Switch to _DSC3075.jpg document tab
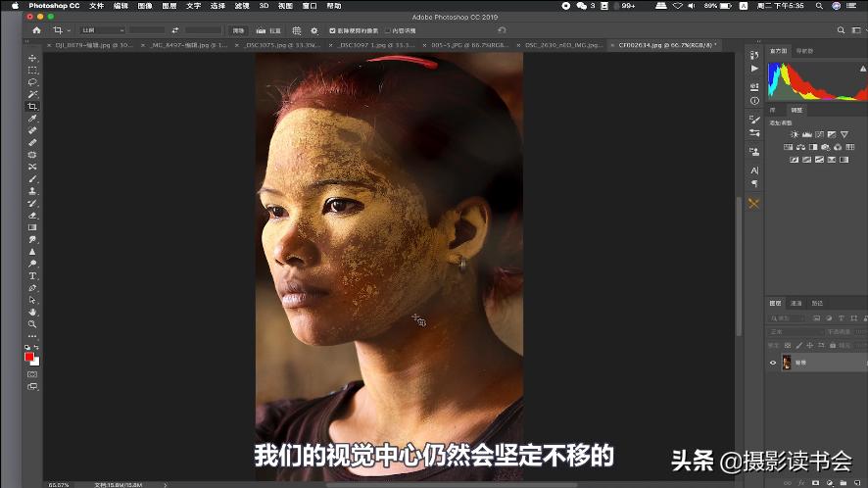The height and width of the screenshot is (488, 868). [282, 45]
